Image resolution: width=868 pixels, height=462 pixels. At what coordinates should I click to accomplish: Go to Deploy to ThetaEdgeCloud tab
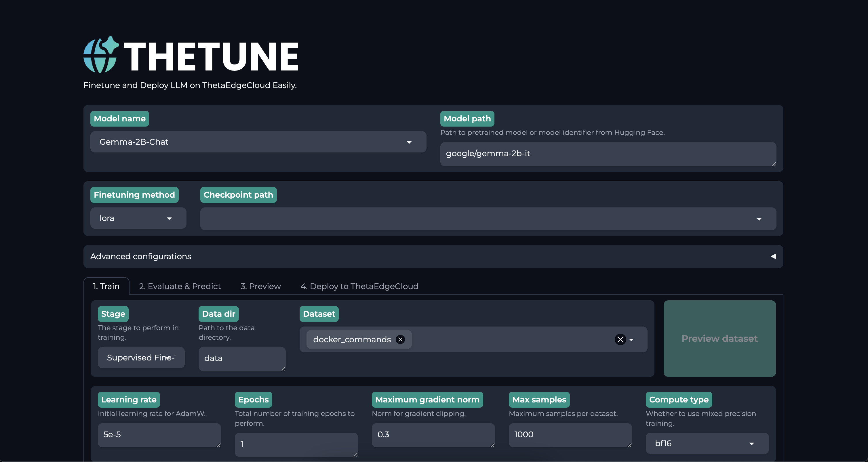(x=359, y=286)
